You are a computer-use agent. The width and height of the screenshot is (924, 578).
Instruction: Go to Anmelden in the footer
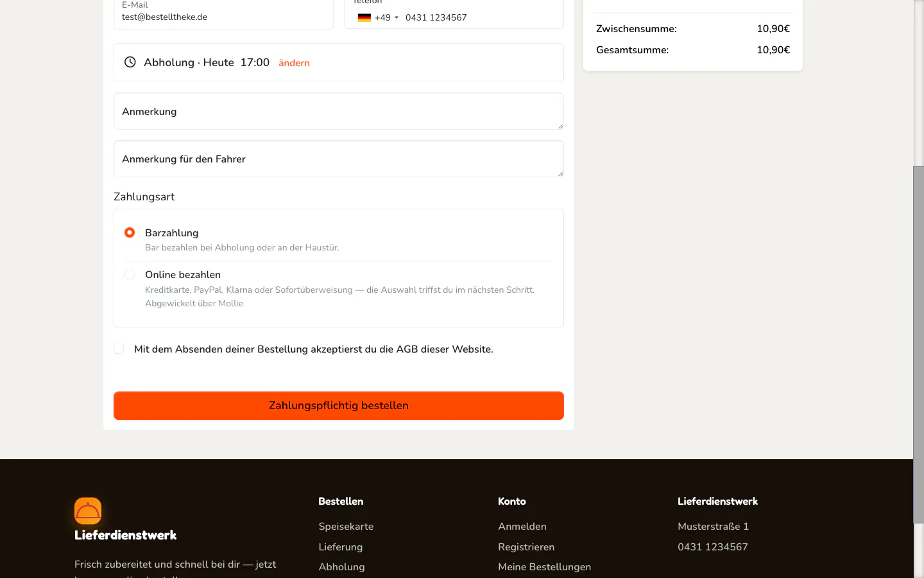pos(522,527)
